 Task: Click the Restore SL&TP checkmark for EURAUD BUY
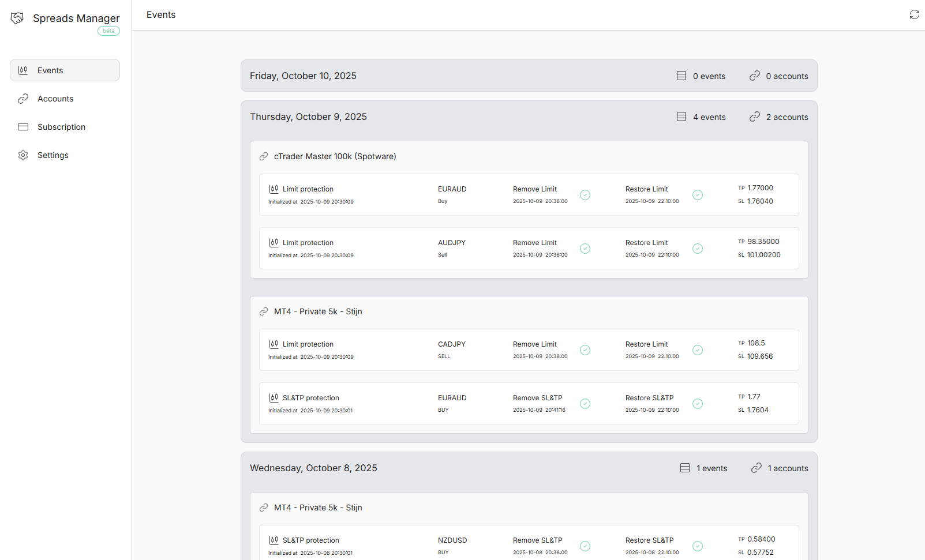tap(697, 404)
